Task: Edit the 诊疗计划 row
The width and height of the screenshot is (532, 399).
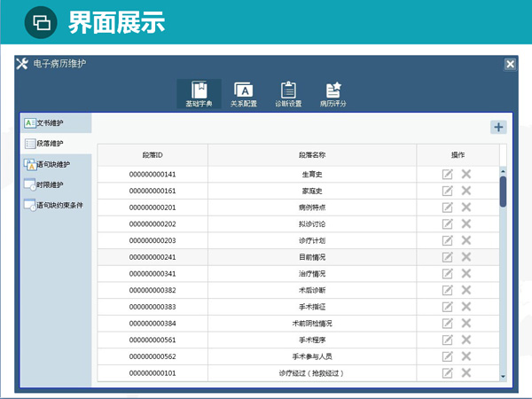Action: click(447, 240)
